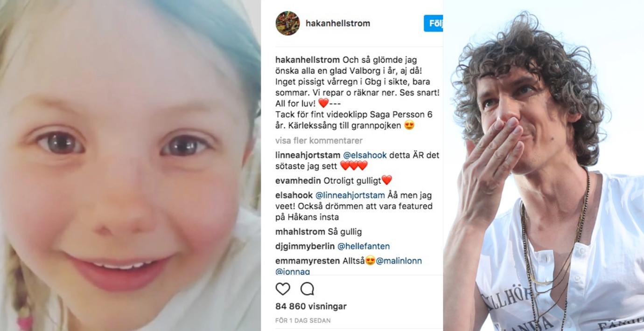Like the post with the heart icon
Viewport: 644px width, 331px height.
(x=283, y=289)
